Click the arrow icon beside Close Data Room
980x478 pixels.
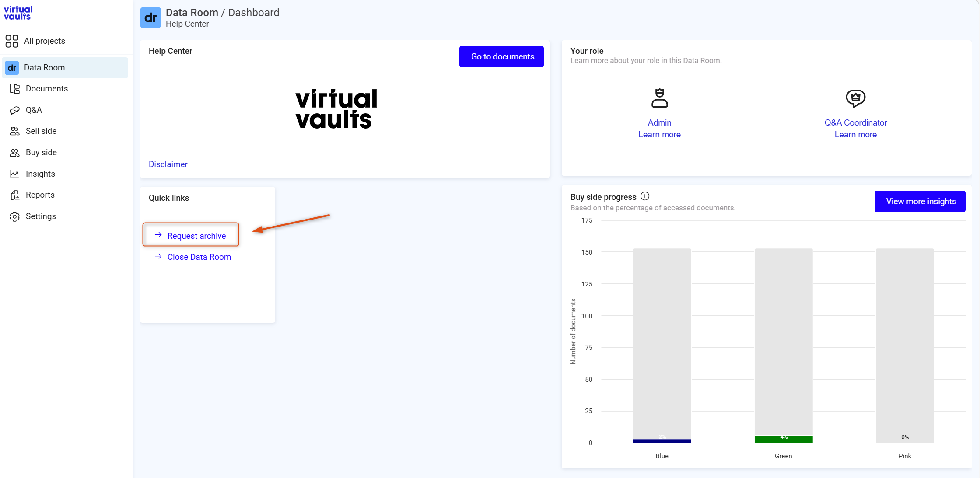(x=158, y=256)
